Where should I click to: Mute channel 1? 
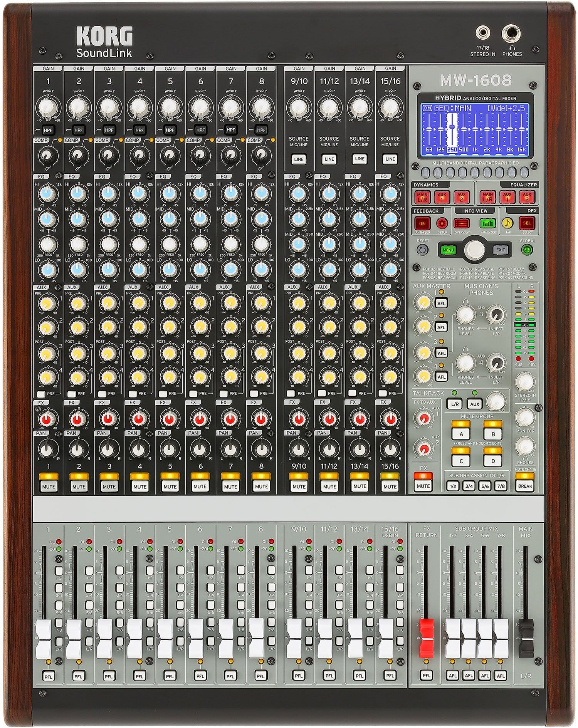point(48,486)
